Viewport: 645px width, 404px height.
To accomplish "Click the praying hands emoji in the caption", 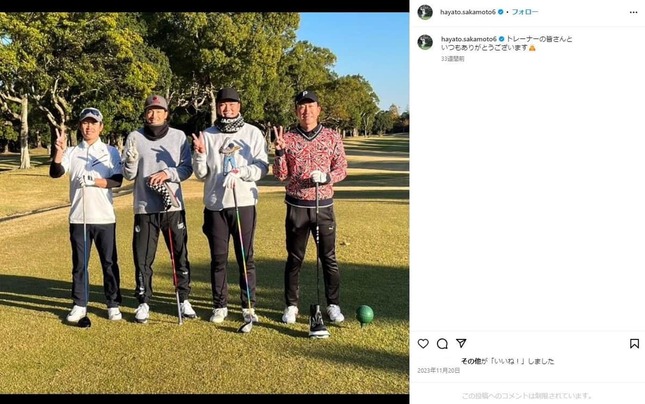I will pos(532,48).
